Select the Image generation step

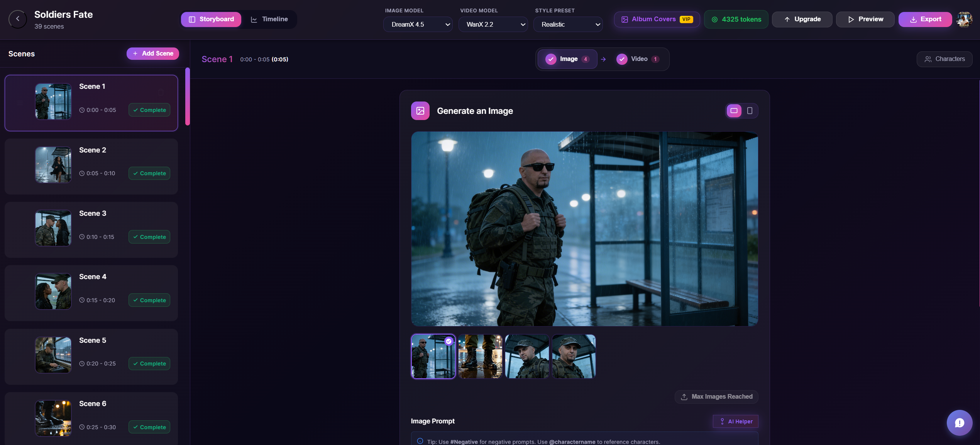567,59
